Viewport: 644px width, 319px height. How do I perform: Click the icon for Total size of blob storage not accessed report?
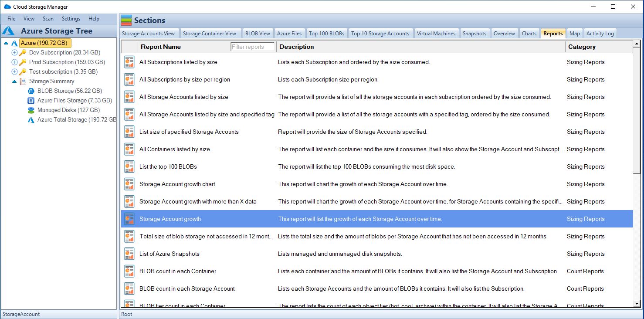129,236
